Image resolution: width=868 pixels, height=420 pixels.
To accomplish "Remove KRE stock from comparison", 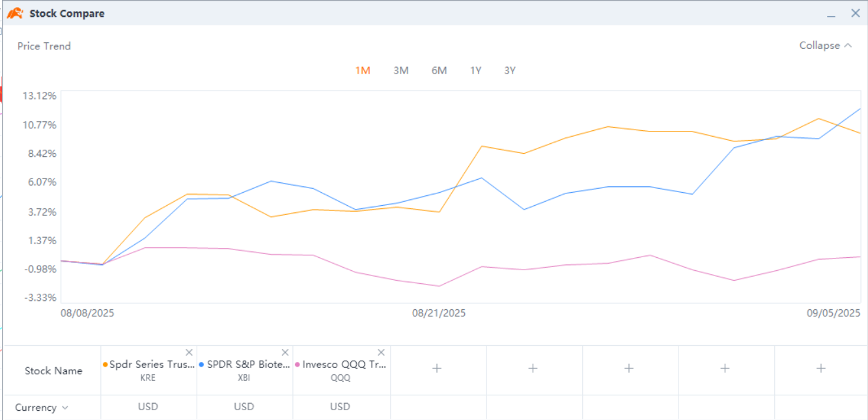I will (x=189, y=352).
